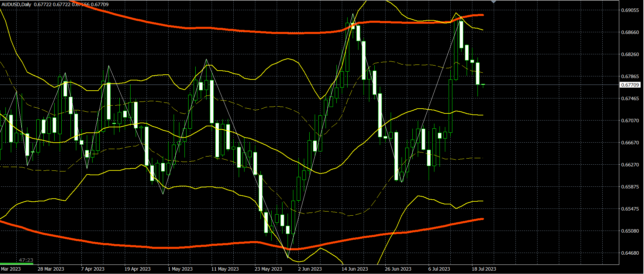Select the chart shift triangle marker at top
This screenshot has width=644, height=274.
pos(493,2)
